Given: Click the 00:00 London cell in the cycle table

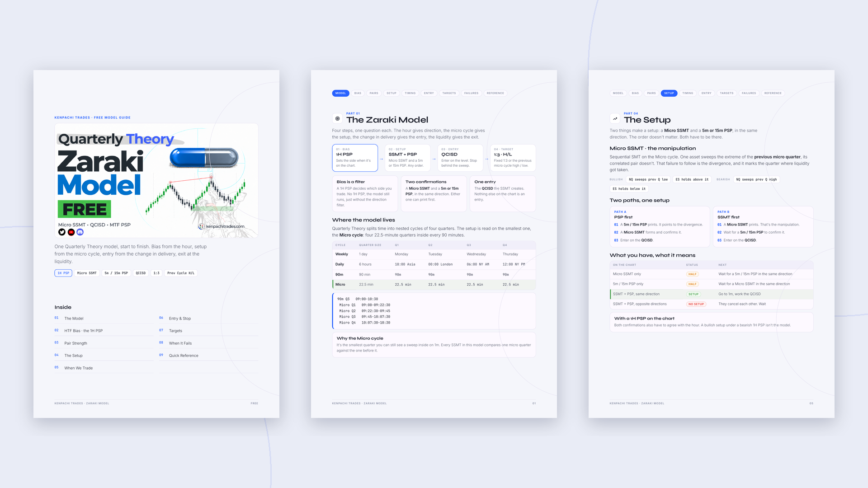Looking at the screenshot, I should coord(440,264).
